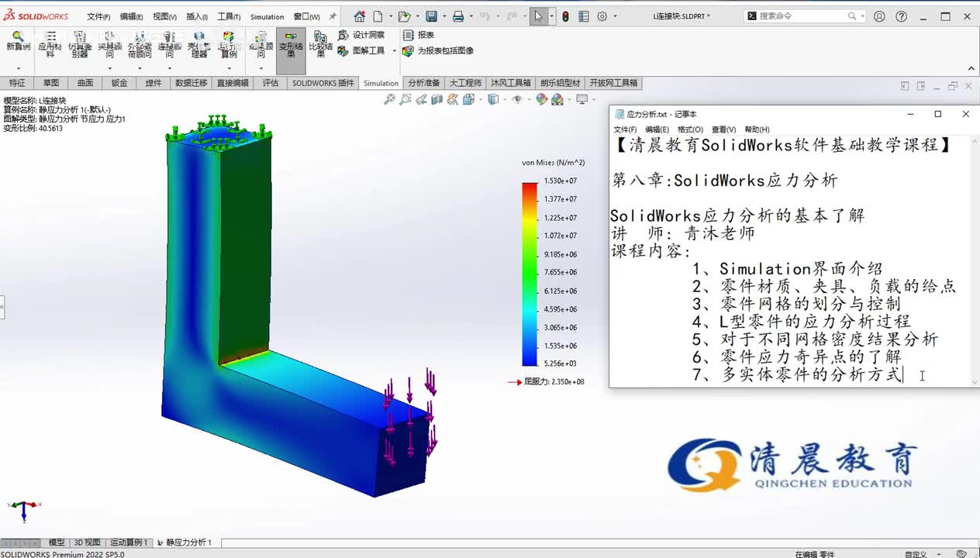Expand the Options gear dropdown arrow
The height and width of the screenshot is (558, 980).
tap(616, 17)
